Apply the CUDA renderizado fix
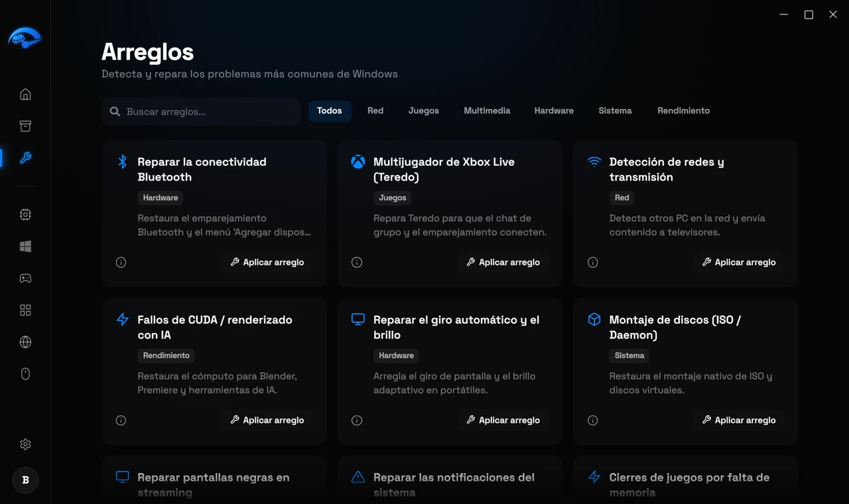This screenshot has height=504, width=849. [267, 420]
